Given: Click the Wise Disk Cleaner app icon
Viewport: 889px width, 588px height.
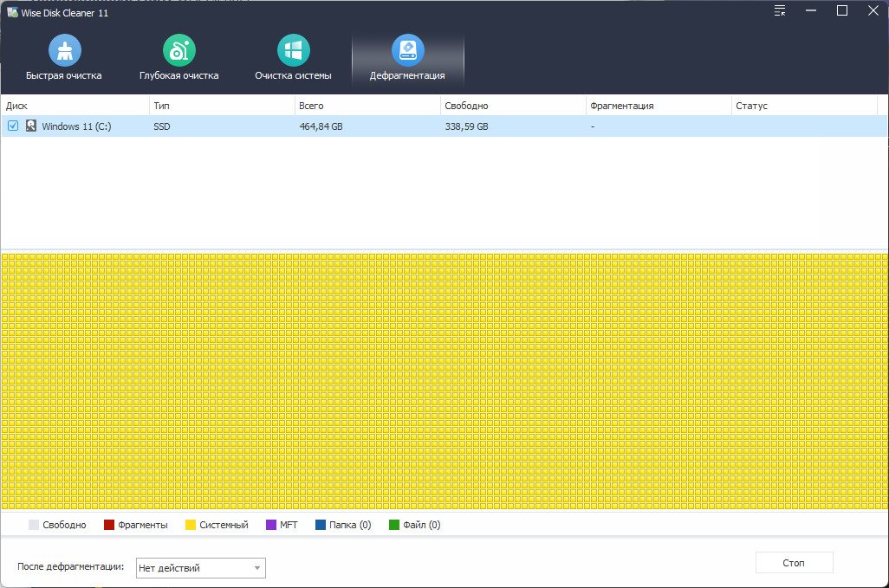Looking at the screenshot, I should 12,12.
